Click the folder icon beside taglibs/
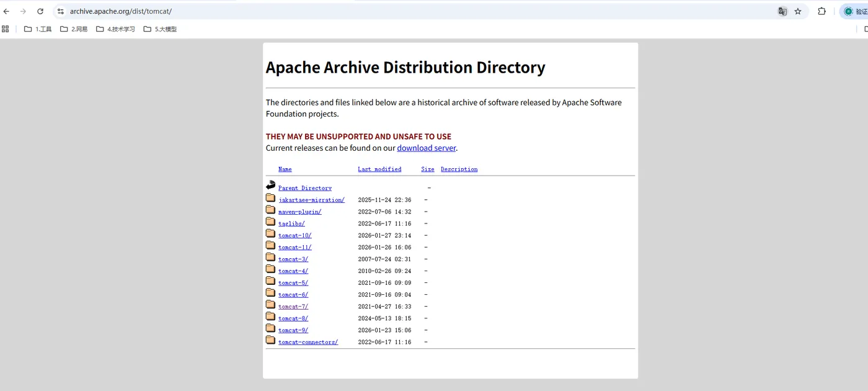 [x=270, y=221]
